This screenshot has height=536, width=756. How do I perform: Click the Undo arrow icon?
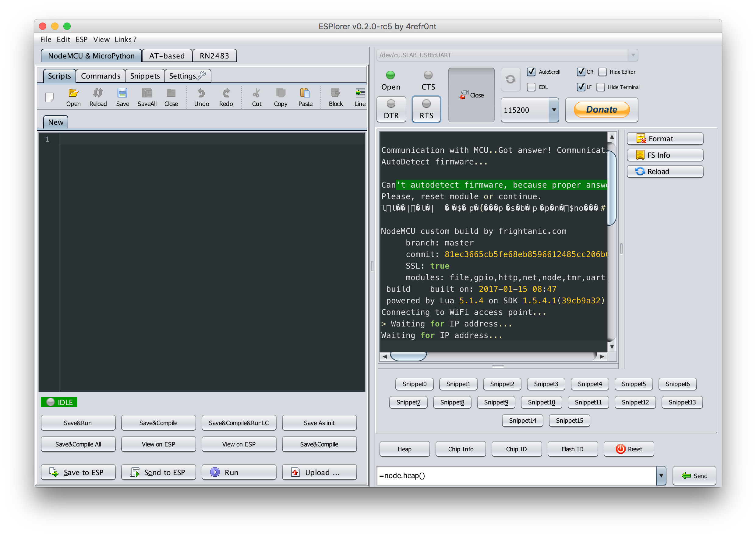pos(201,93)
